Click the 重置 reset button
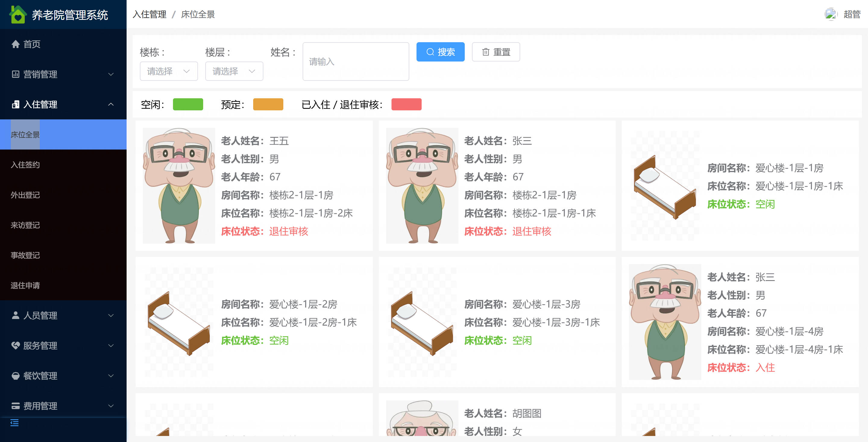This screenshot has width=868, height=442. click(x=496, y=52)
